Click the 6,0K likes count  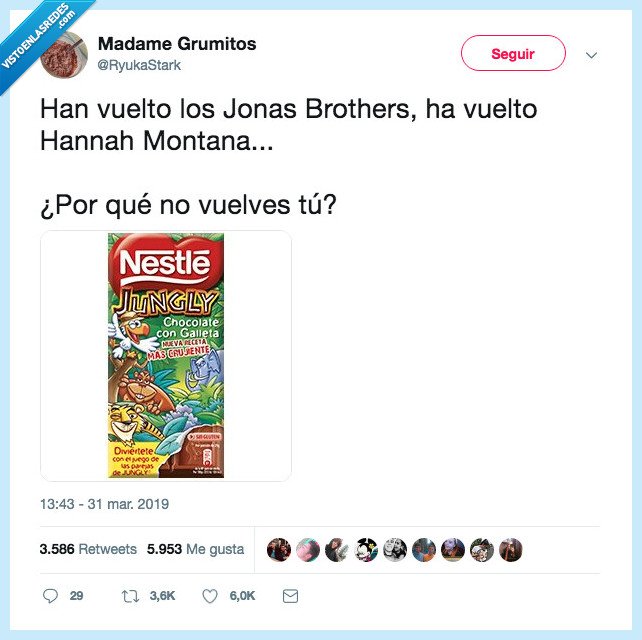point(242,596)
